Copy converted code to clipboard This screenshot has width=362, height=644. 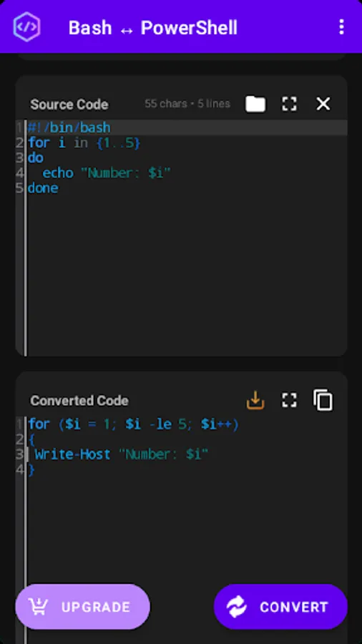click(323, 400)
